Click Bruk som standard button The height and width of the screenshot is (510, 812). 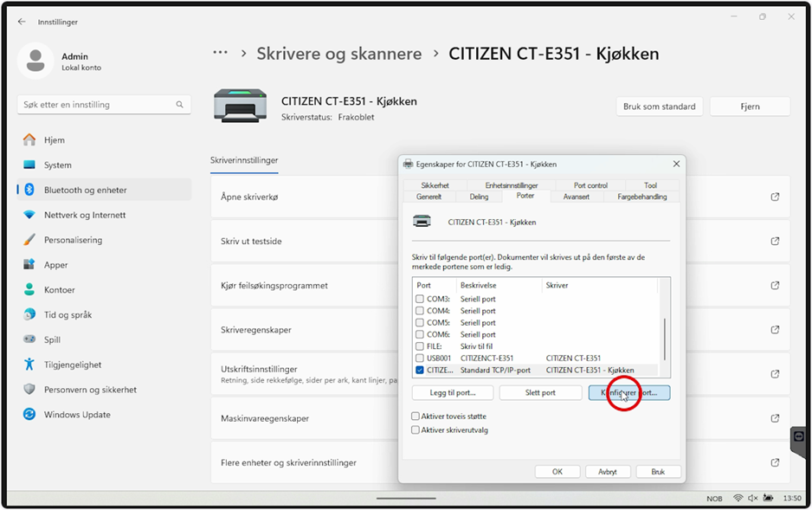click(660, 107)
